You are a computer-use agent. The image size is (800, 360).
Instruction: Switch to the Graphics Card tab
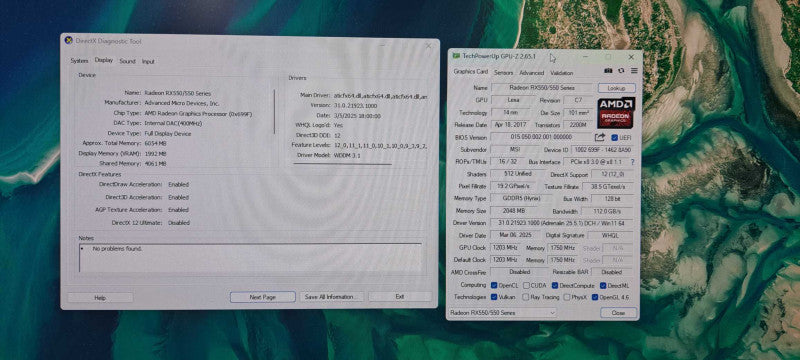(x=470, y=72)
